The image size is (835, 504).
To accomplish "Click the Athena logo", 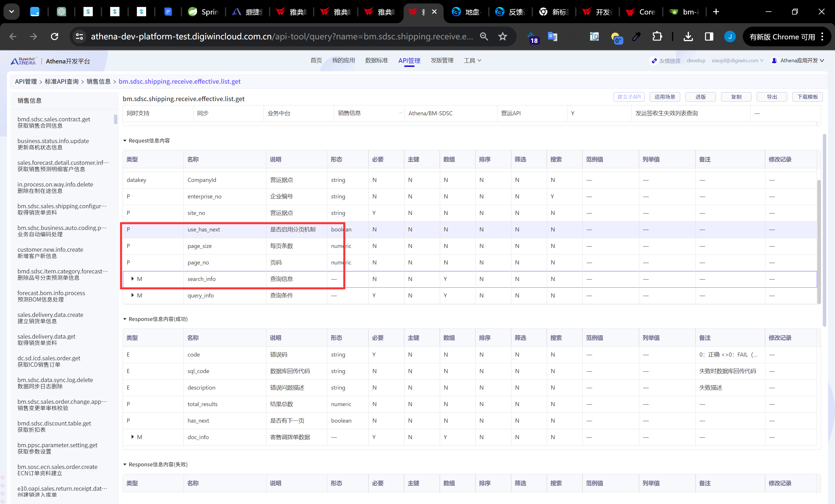I will [23, 61].
